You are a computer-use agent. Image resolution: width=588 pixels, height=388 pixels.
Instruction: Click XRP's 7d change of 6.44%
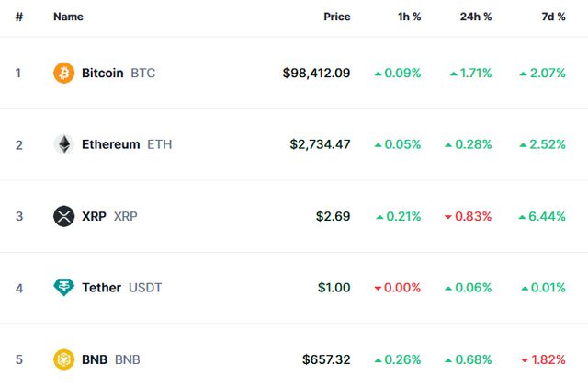coord(542,216)
